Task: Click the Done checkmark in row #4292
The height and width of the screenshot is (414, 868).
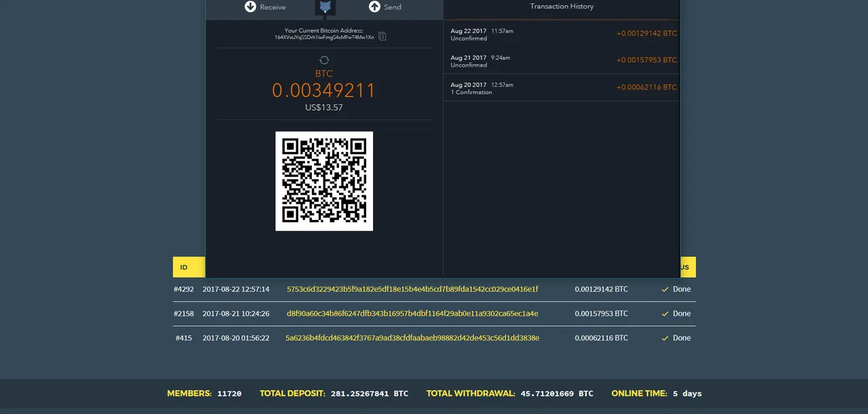Action: coord(665,289)
